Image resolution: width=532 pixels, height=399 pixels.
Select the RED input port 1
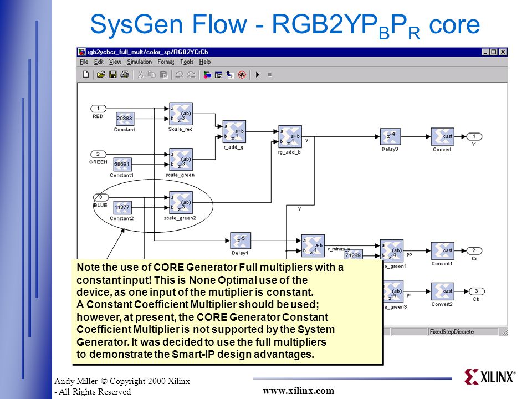click(98, 109)
